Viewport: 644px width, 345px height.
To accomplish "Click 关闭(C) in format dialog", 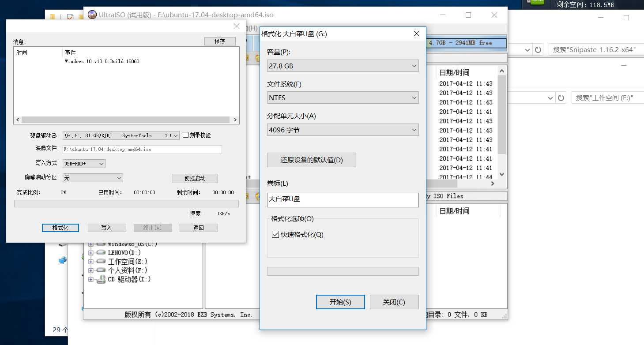I will (394, 302).
